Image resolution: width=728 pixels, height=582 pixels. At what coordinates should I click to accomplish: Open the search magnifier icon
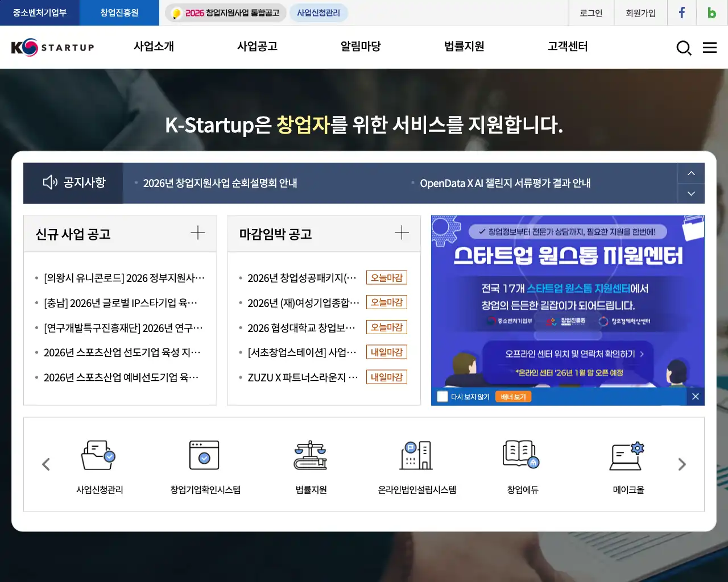[684, 48]
